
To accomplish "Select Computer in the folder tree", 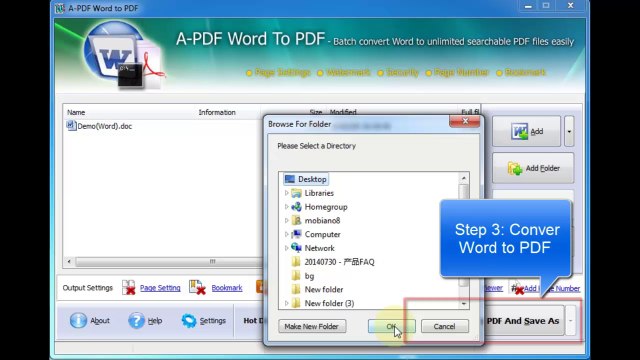I will click(322, 234).
